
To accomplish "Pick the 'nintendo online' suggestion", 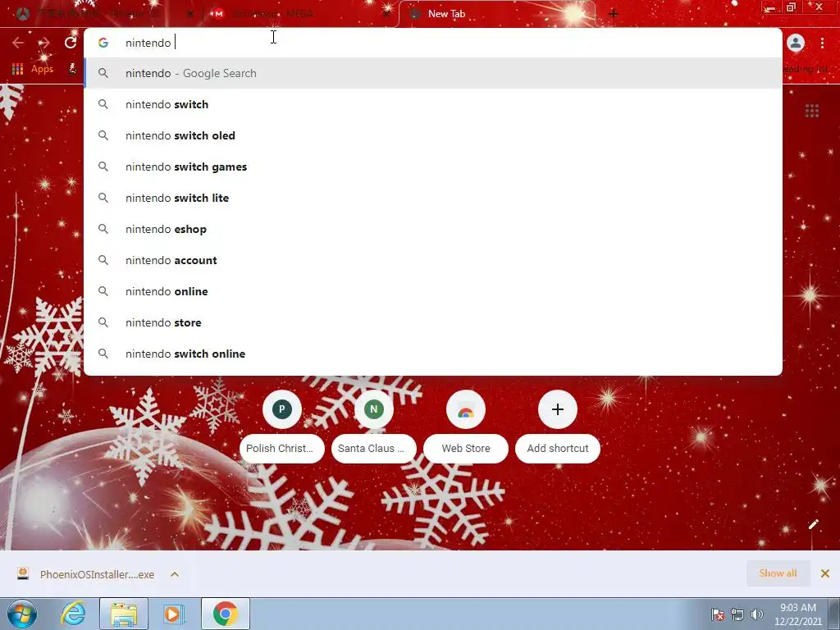I will (x=433, y=291).
